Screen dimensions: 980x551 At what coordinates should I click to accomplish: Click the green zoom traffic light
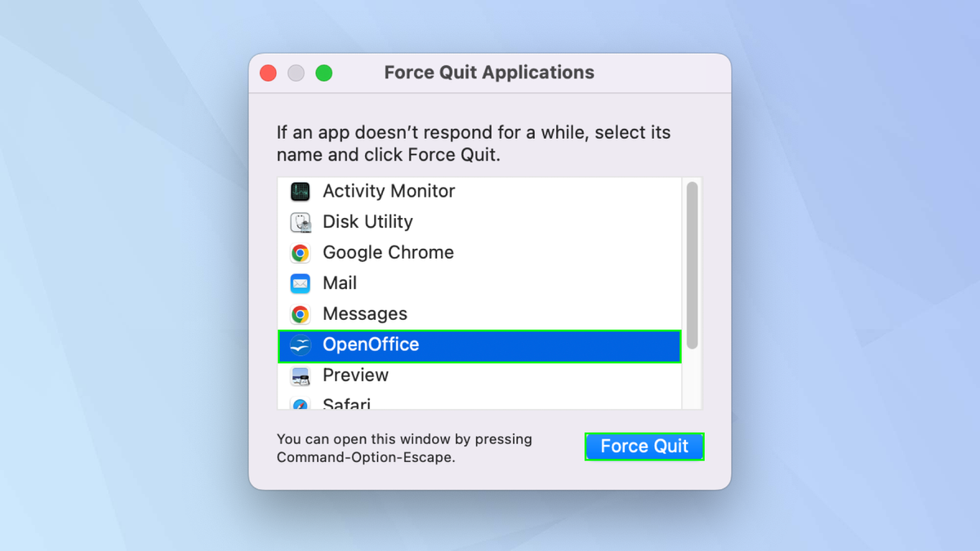pyautogui.click(x=323, y=73)
